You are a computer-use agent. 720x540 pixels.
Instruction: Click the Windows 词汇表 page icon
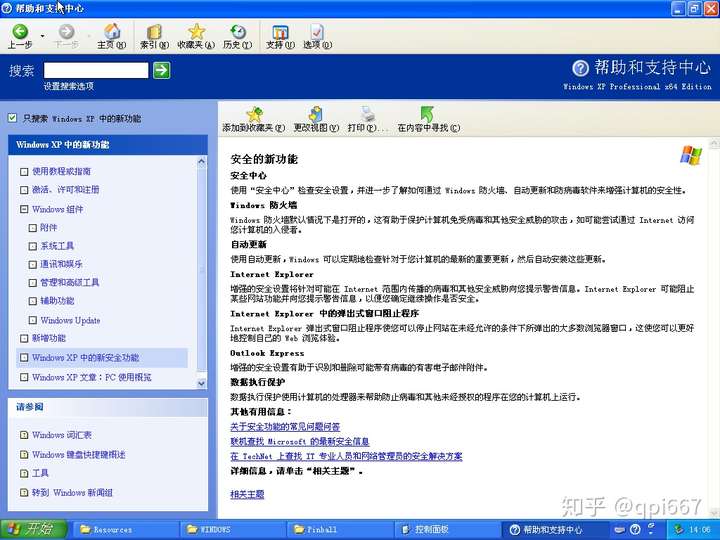24,435
